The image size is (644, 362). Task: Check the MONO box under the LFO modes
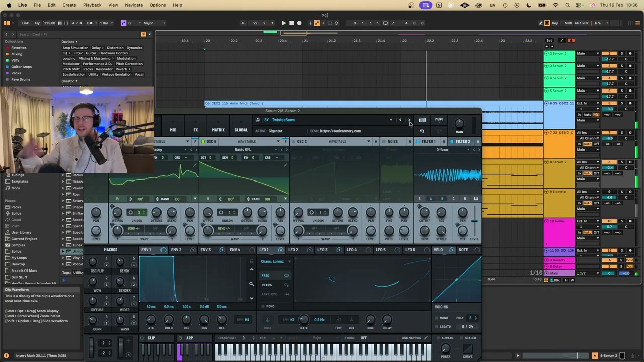tap(263, 306)
